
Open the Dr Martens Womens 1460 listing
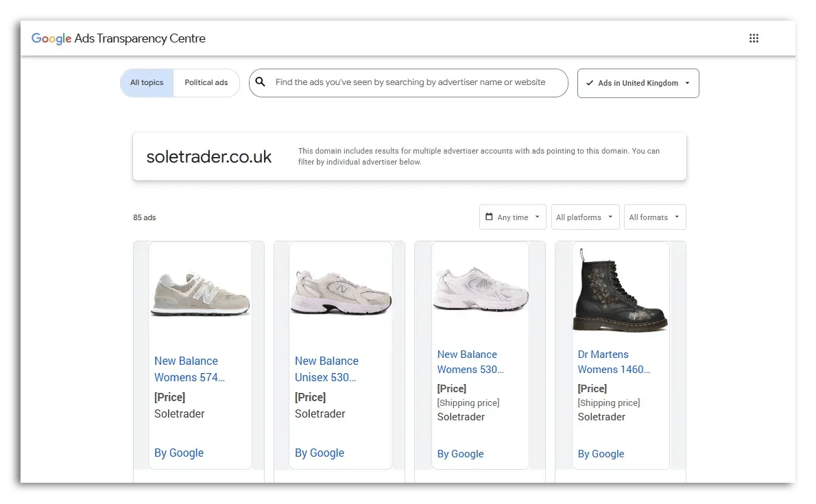[x=613, y=361]
